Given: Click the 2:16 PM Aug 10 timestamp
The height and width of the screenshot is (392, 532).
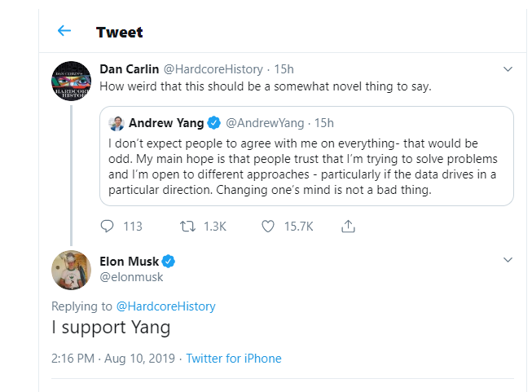Looking at the screenshot, I should click(x=113, y=359).
